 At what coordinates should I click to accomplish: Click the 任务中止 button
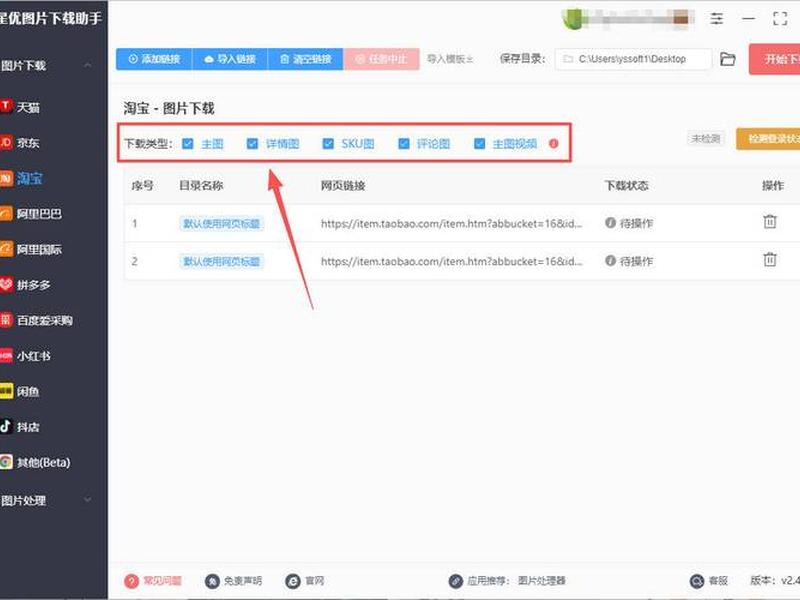click(381, 59)
